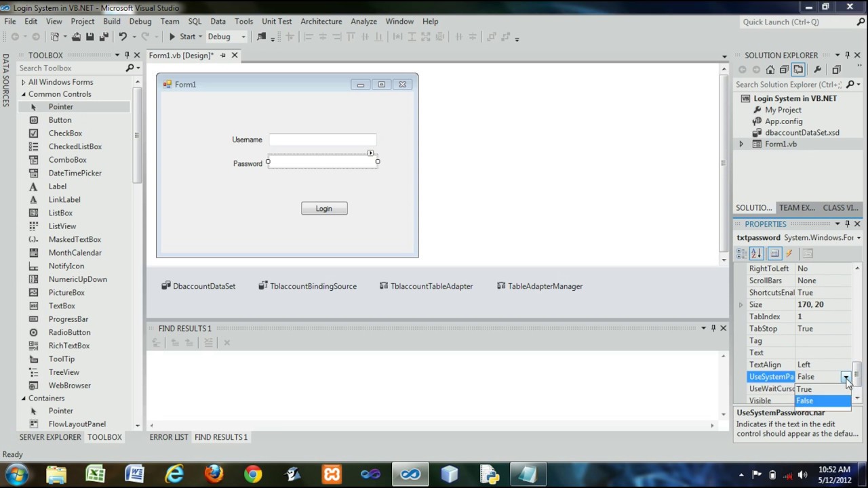Select the PictureBox control in Toolbox
The height and width of the screenshot is (488, 868).
tap(66, 293)
